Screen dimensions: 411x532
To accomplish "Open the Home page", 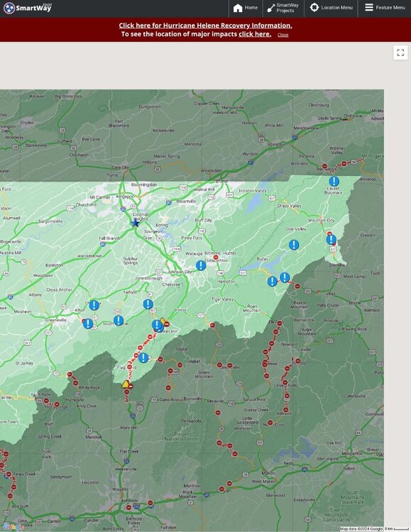I will (x=245, y=8).
